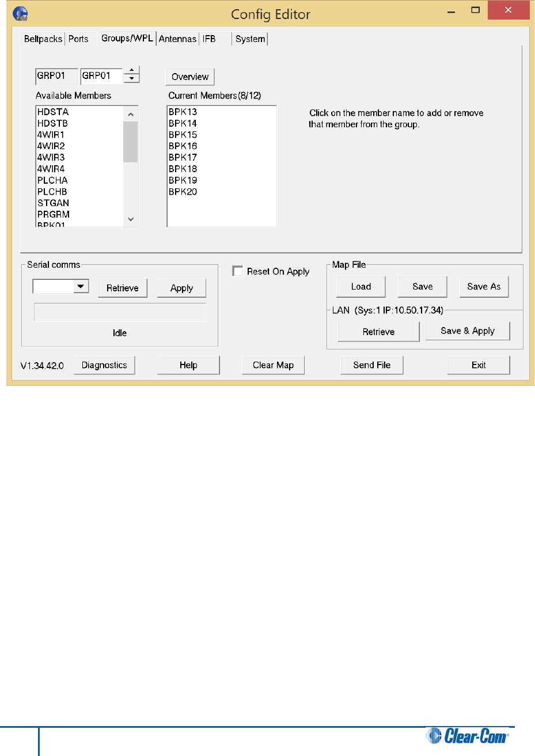
Task: Click Retrieve in LAN section
Action: [378, 332]
